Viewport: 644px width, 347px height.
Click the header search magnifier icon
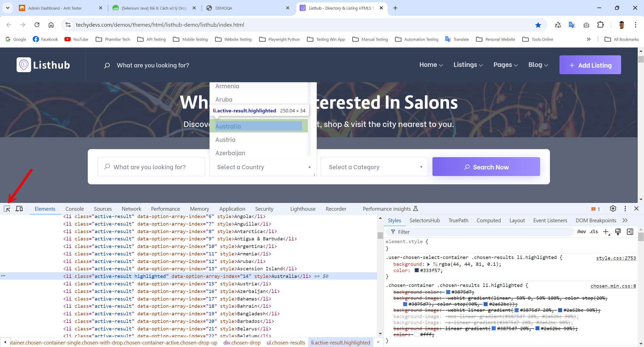[x=107, y=65]
